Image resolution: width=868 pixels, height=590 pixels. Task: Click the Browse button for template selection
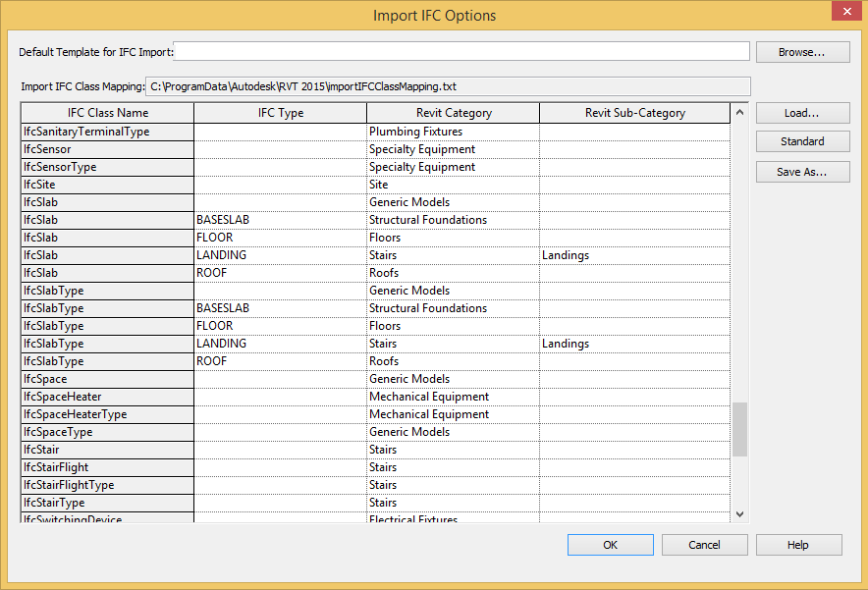(x=802, y=51)
